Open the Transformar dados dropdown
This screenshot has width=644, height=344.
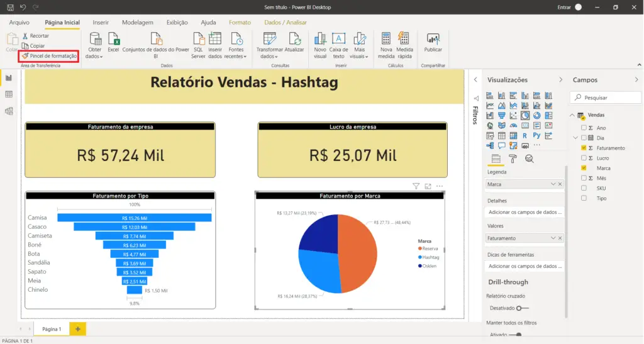pos(269,45)
